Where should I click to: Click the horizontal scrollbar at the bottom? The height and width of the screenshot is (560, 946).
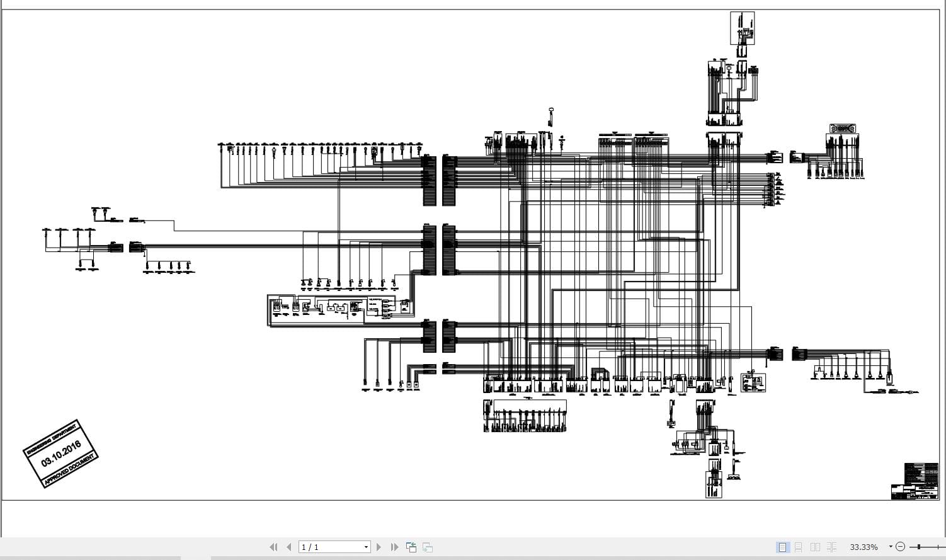coord(473,557)
